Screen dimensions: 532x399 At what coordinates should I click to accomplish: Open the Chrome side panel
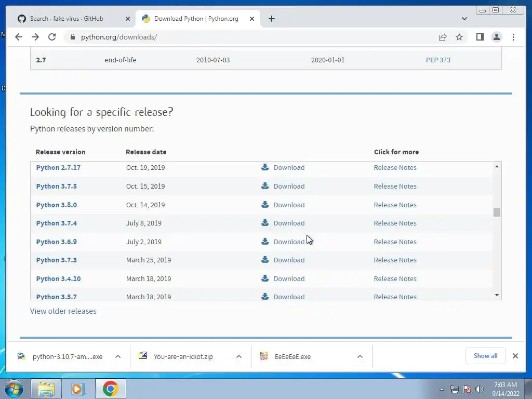tap(480, 37)
